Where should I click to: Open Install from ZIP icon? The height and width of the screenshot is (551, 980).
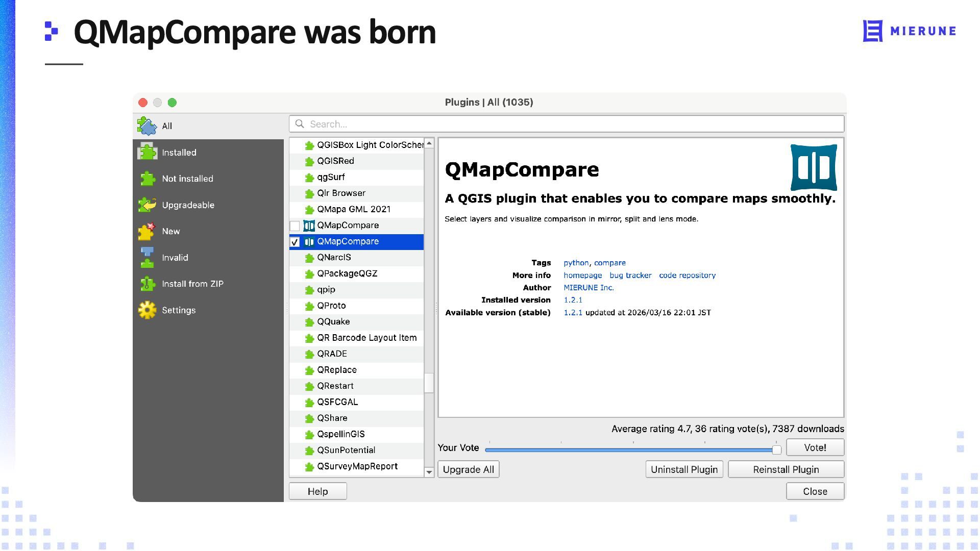point(147,284)
